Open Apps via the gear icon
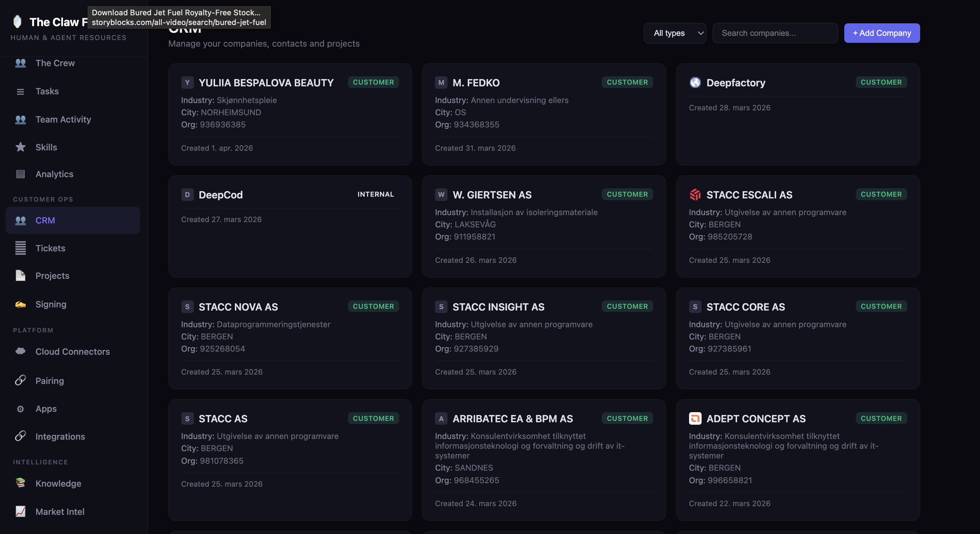 [x=20, y=408]
